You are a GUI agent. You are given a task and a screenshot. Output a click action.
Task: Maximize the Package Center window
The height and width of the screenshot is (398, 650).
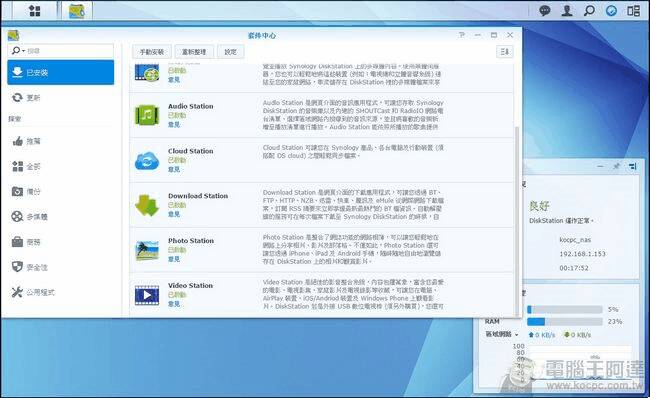pos(494,35)
